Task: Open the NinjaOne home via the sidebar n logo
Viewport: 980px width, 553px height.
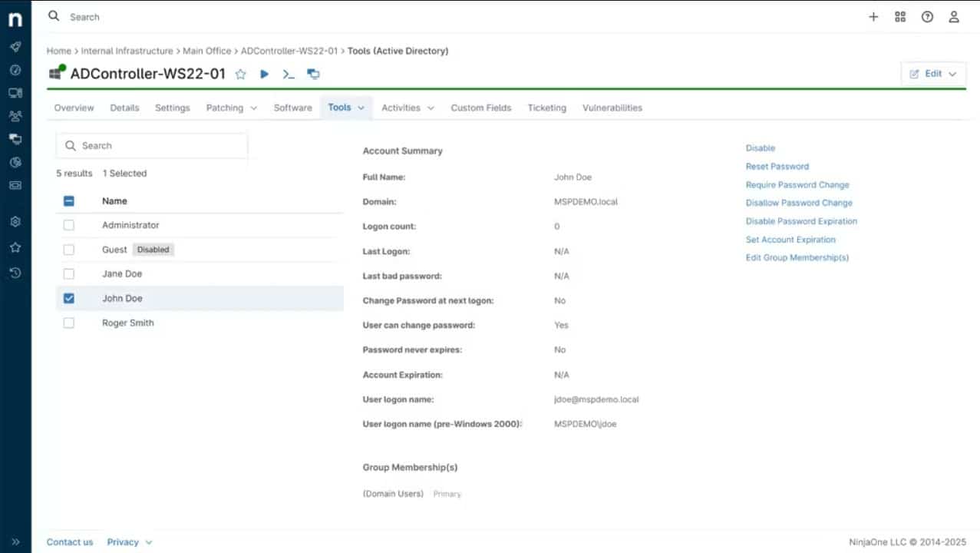Action: coord(15,19)
